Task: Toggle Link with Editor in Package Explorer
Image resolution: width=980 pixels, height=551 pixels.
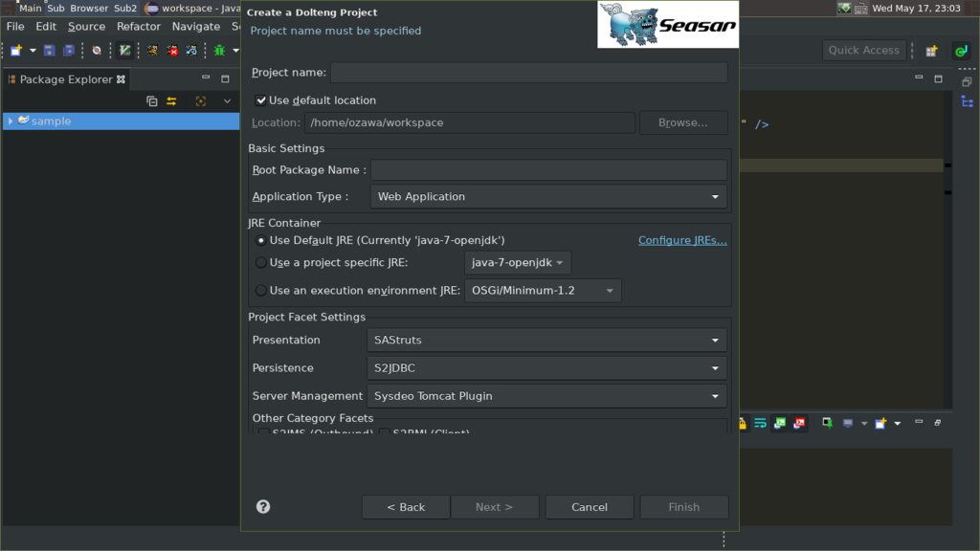Action: [171, 101]
